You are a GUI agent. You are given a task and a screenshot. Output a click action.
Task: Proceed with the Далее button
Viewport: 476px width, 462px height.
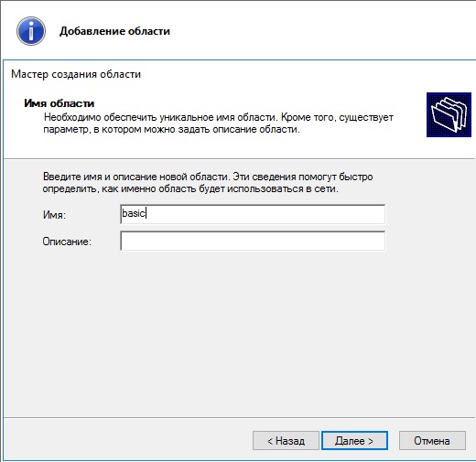[x=354, y=441]
